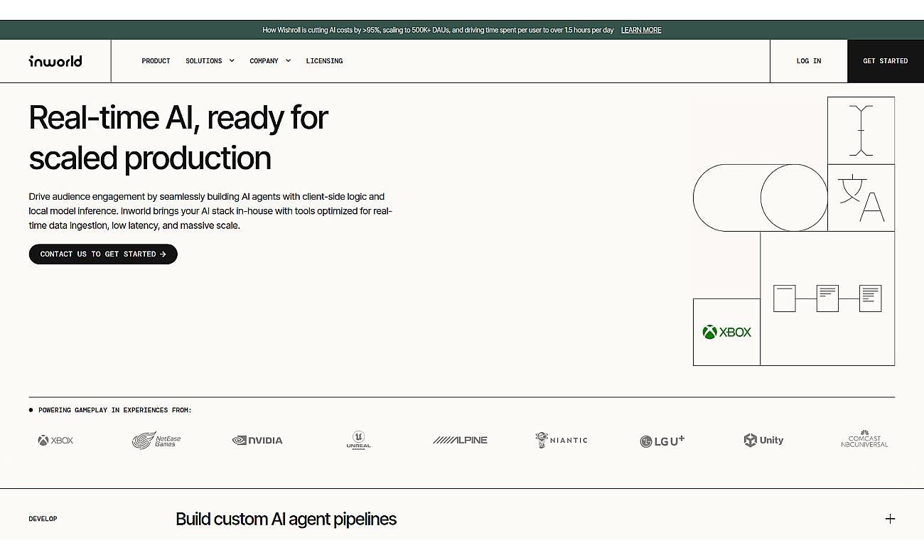The height and width of the screenshot is (560, 924).
Task: Click the Alpine logo
Action: [460, 441]
